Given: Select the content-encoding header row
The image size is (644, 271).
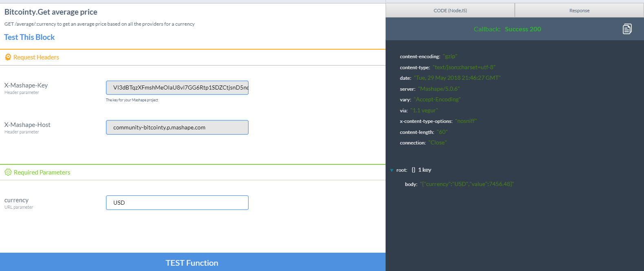Looking at the screenshot, I should (429, 57).
